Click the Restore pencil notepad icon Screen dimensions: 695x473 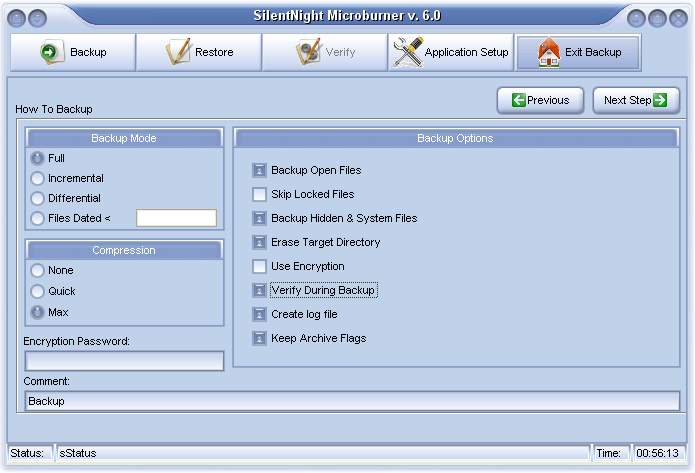178,51
